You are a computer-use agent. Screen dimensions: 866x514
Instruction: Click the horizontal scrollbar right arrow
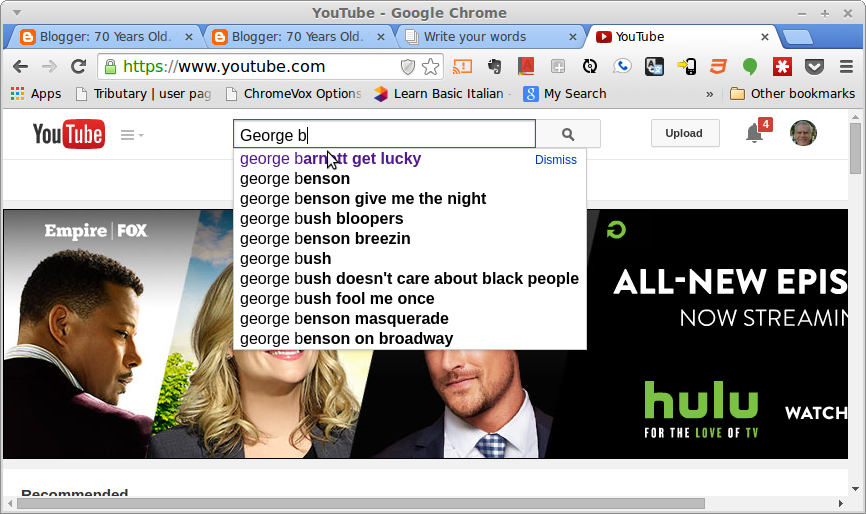tap(841, 504)
